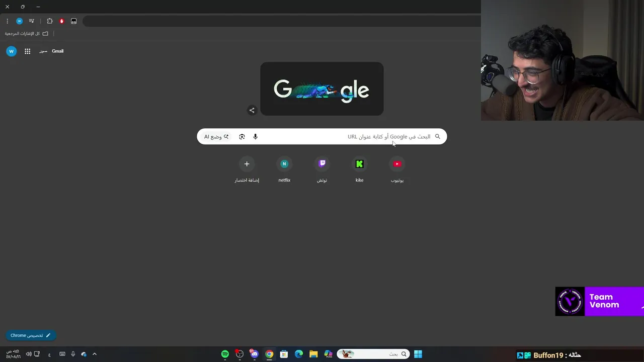The height and width of the screenshot is (362, 644).
Task: Open Spotify from the taskbar
Action: coord(225,354)
